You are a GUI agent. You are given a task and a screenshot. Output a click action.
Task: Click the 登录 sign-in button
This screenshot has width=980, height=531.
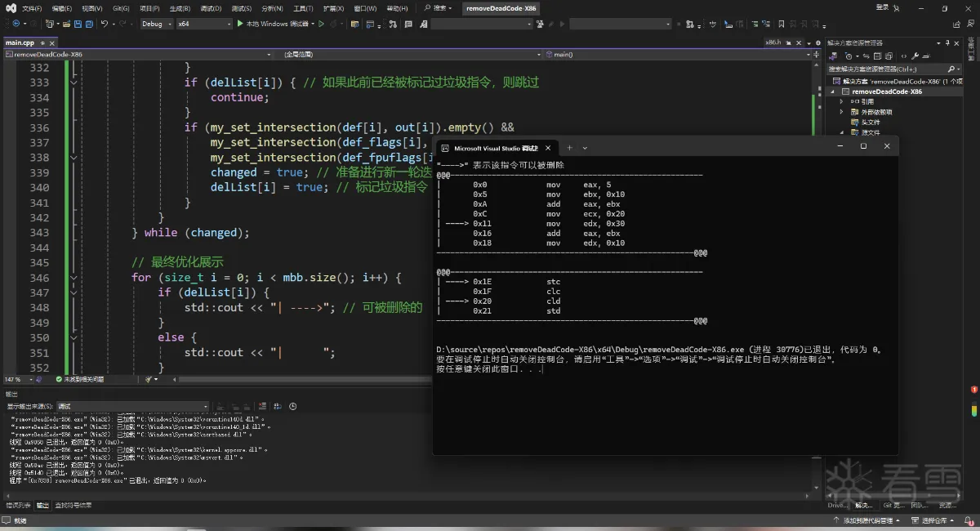coord(883,7)
